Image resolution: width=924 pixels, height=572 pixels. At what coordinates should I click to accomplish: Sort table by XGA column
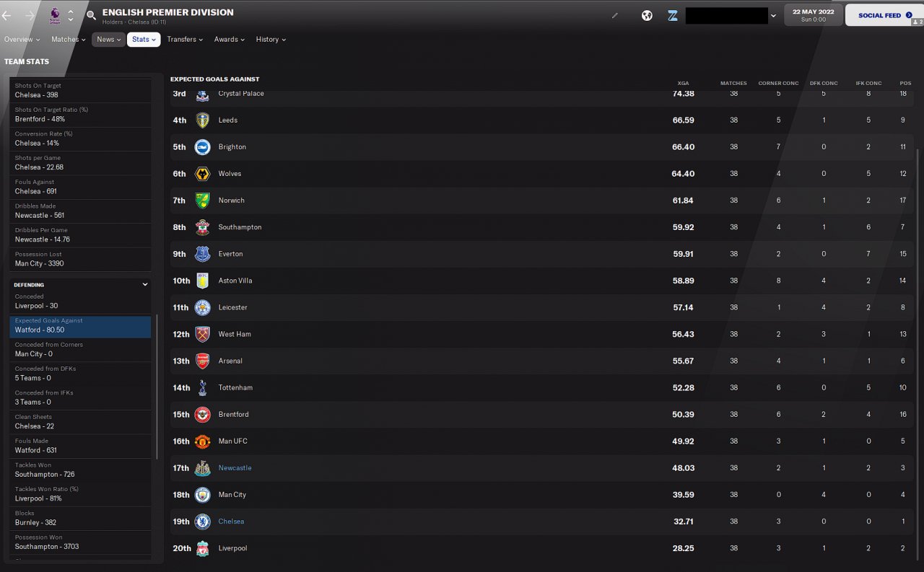point(683,83)
